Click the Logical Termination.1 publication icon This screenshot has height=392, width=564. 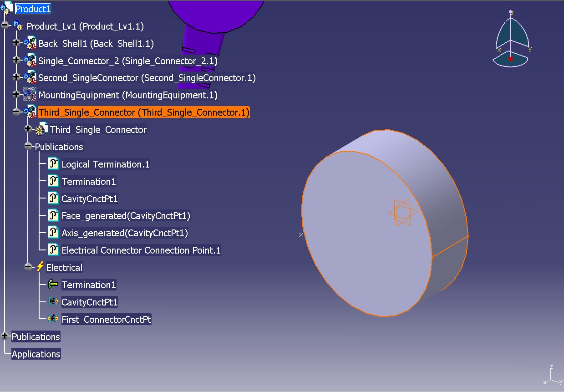click(54, 164)
